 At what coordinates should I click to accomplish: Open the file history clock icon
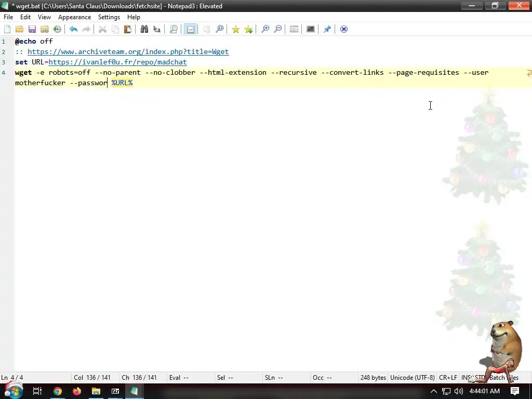tap(57, 29)
